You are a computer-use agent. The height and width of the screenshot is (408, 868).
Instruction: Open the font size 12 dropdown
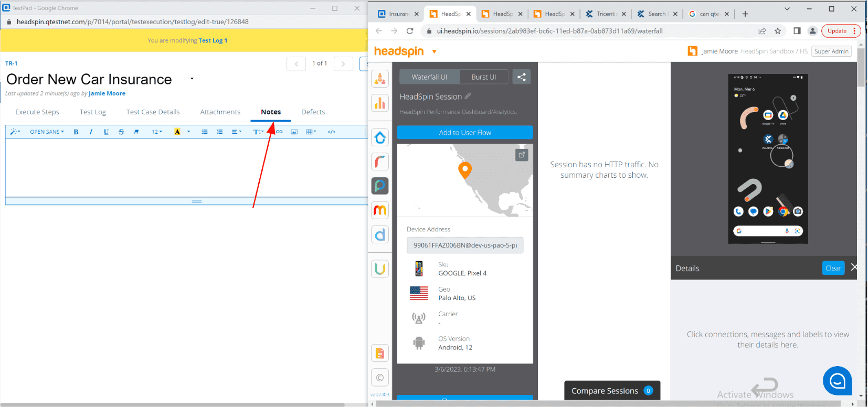[x=157, y=132]
